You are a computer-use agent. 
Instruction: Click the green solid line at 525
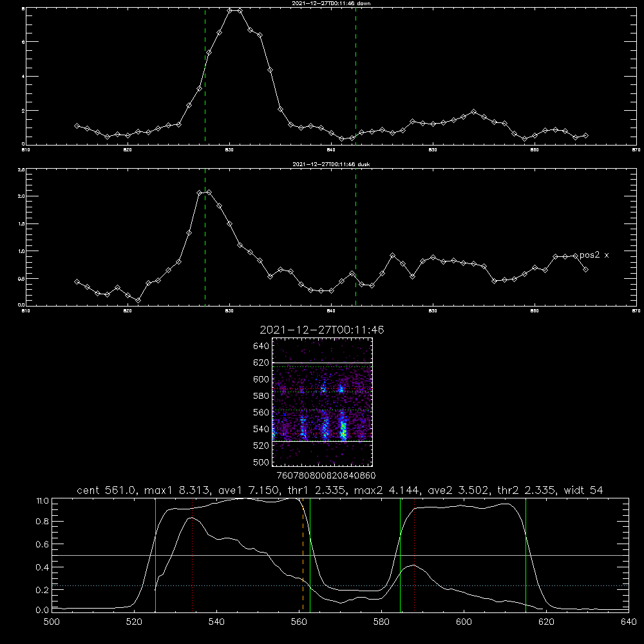[156, 554]
